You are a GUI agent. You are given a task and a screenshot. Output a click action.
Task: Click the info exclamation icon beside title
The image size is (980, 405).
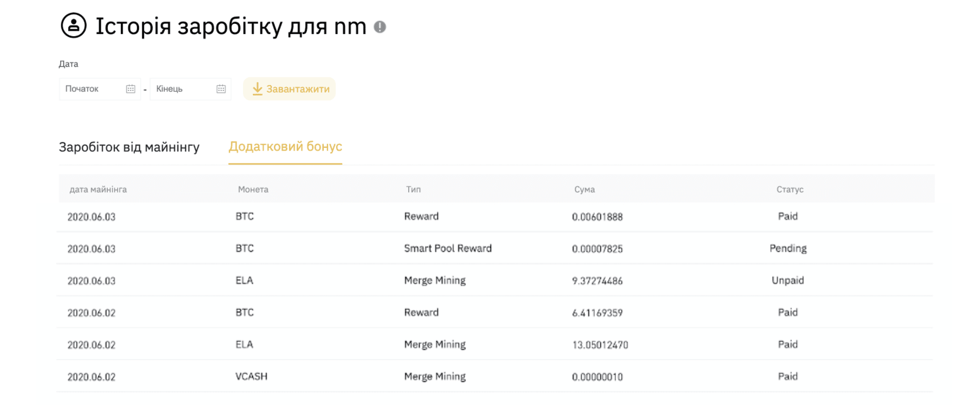pos(380,27)
